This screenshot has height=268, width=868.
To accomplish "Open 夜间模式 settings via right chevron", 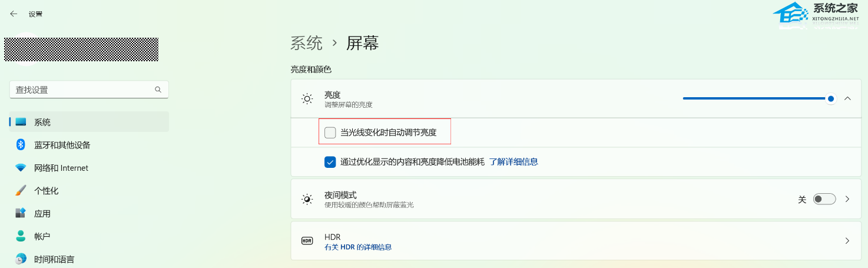I will [847, 199].
